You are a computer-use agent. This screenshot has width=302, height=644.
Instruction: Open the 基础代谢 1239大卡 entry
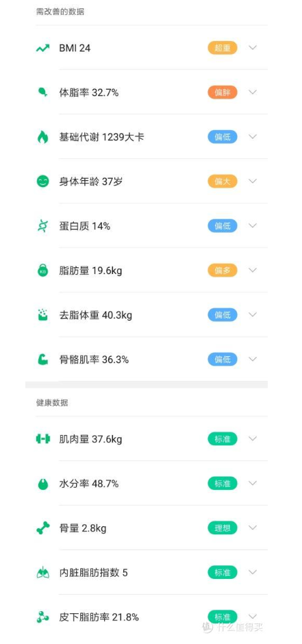pyautogui.click(x=151, y=137)
